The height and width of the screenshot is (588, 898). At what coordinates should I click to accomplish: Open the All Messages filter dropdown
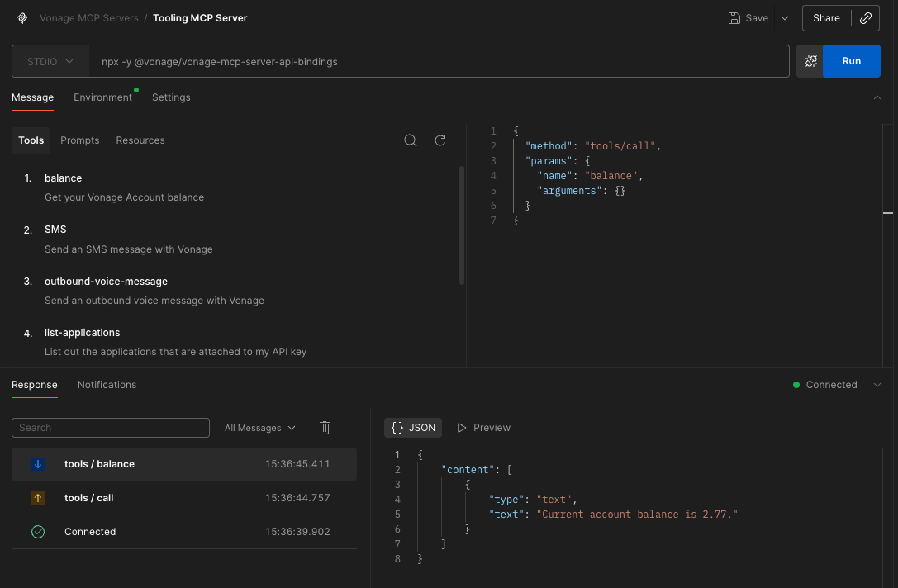click(259, 428)
